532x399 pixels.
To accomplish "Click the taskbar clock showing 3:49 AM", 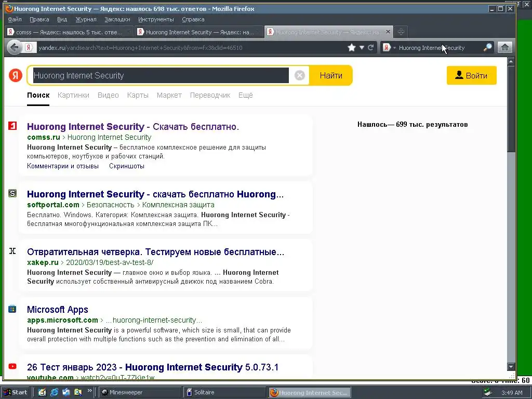I will tap(512, 393).
